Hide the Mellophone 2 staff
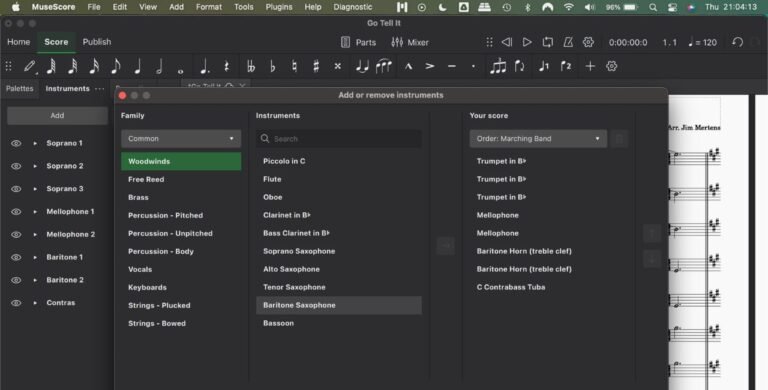The width and height of the screenshot is (768, 390). [x=16, y=234]
